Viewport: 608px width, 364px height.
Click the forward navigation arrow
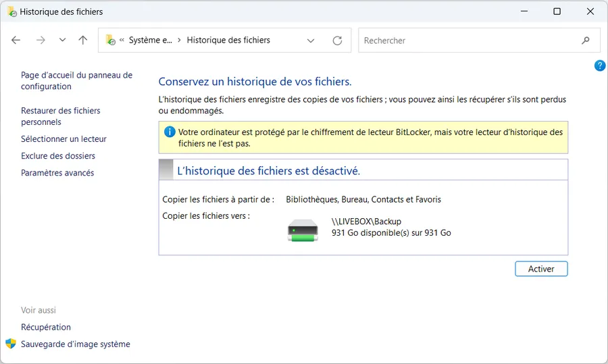point(41,41)
